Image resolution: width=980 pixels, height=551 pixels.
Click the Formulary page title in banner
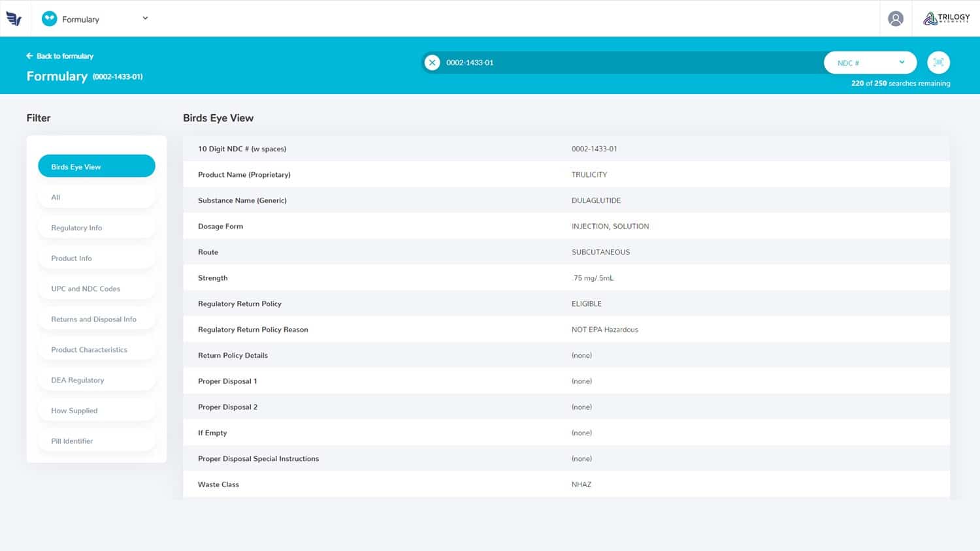click(57, 76)
